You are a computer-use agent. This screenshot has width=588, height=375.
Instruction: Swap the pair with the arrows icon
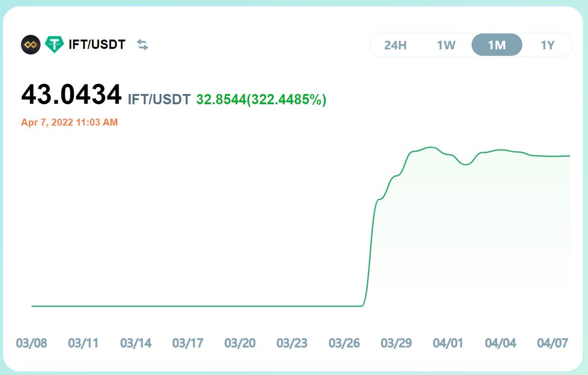(142, 45)
